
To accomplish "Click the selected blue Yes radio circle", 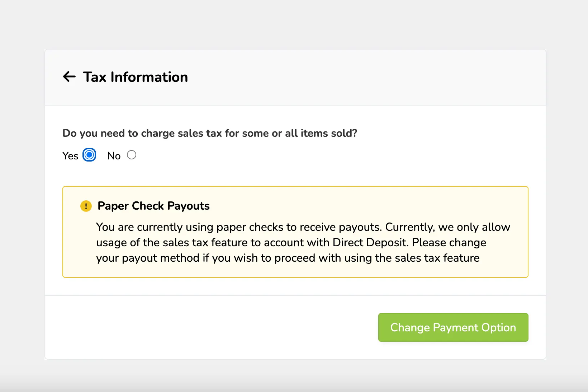I will point(89,155).
